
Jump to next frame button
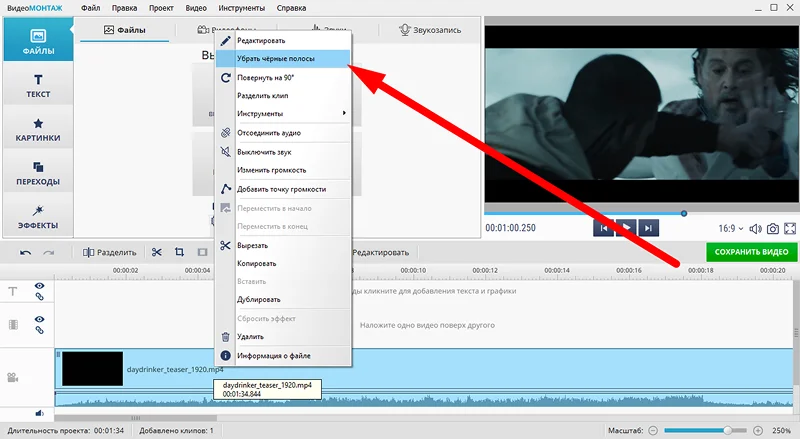tap(648, 228)
